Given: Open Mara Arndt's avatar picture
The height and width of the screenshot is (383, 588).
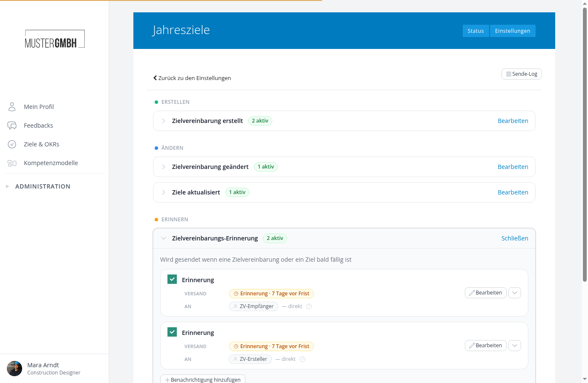Looking at the screenshot, I should click(14, 369).
